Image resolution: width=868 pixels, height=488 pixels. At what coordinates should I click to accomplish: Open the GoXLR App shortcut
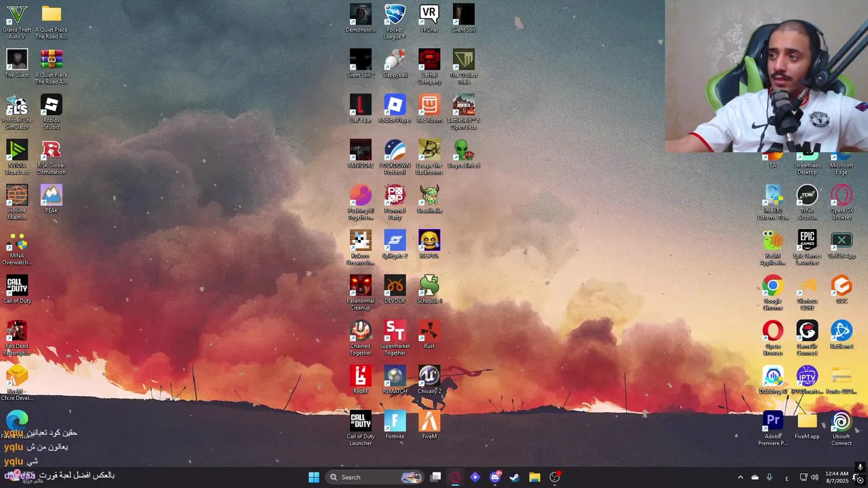(842, 245)
